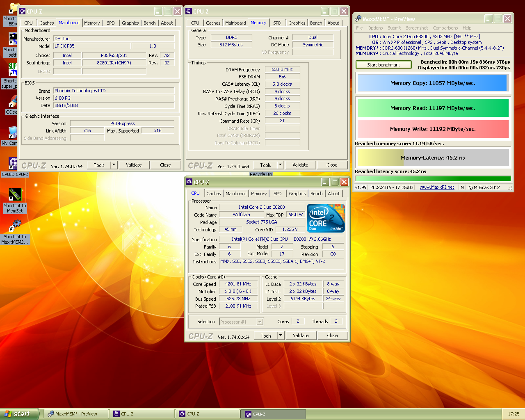Open SPD tab in Memory CPU-Z window
525x420 pixels.
click(277, 23)
